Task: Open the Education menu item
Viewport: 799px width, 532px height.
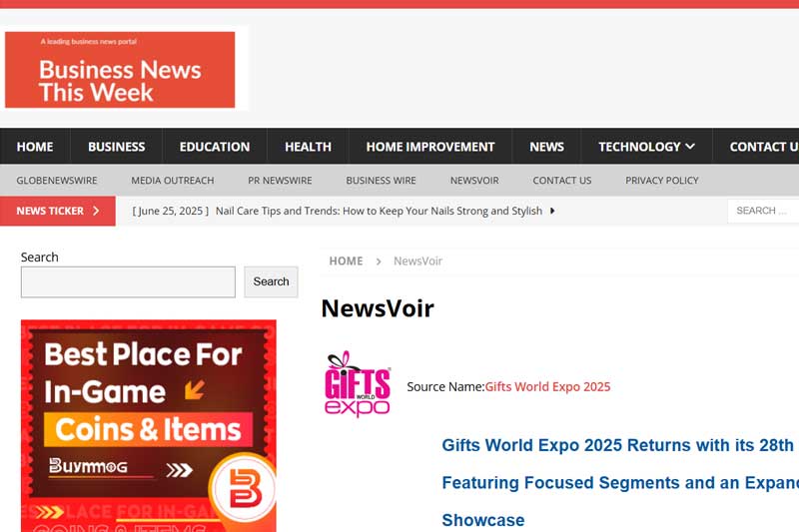Action: (215, 147)
